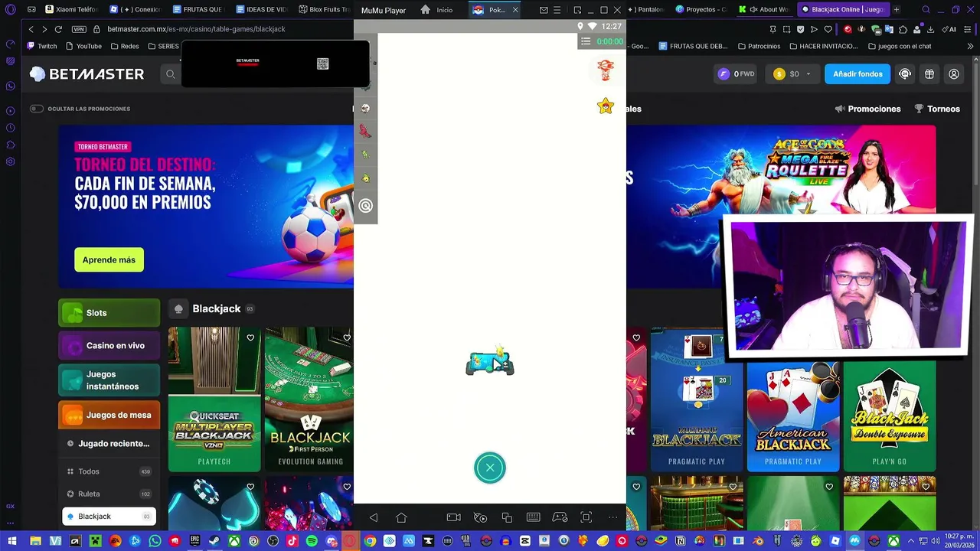Image resolution: width=980 pixels, height=551 pixels.
Task: Open Betmaster site search magnifier
Action: coord(171,74)
